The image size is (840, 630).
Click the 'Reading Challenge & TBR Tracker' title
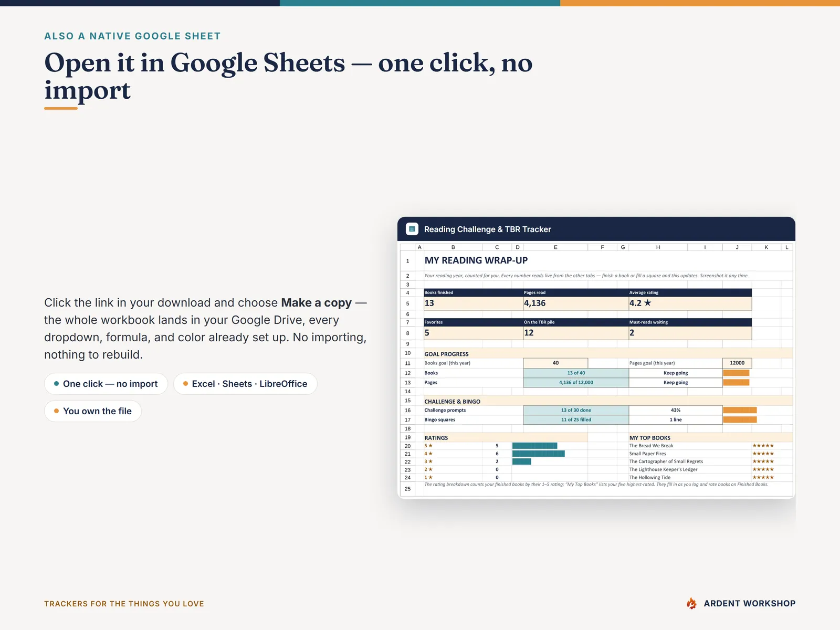coord(487,229)
